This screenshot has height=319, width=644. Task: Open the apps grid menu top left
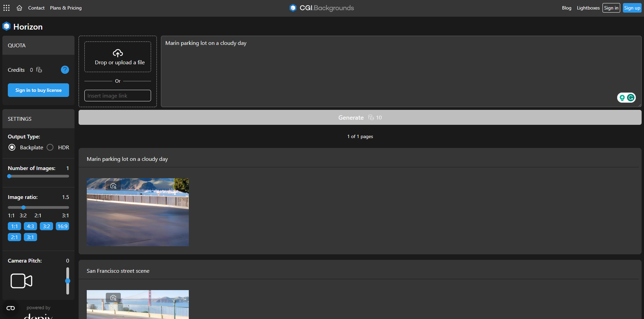tap(6, 7)
